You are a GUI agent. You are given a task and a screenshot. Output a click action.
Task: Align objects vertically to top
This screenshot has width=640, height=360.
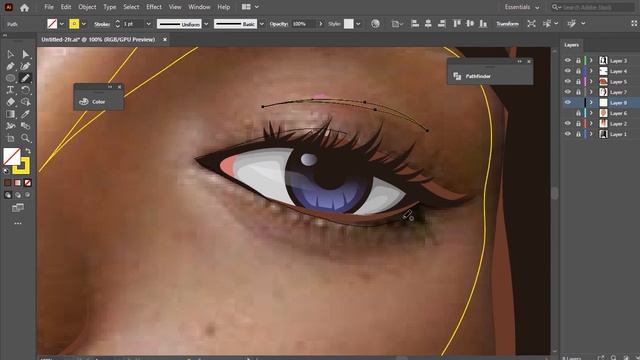click(457, 24)
